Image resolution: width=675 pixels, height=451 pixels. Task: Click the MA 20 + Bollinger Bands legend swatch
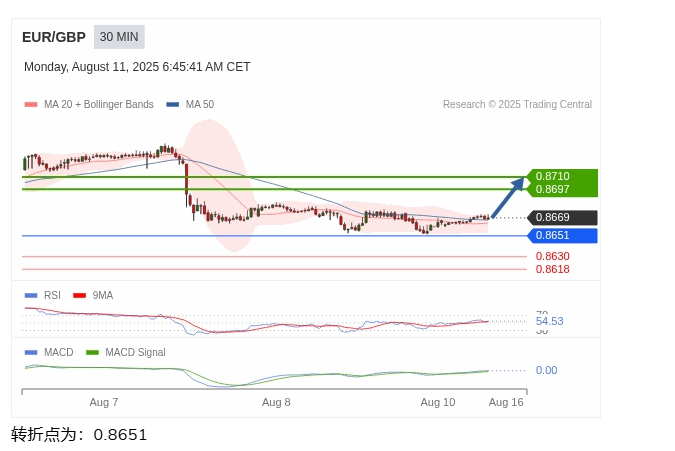point(31,105)
